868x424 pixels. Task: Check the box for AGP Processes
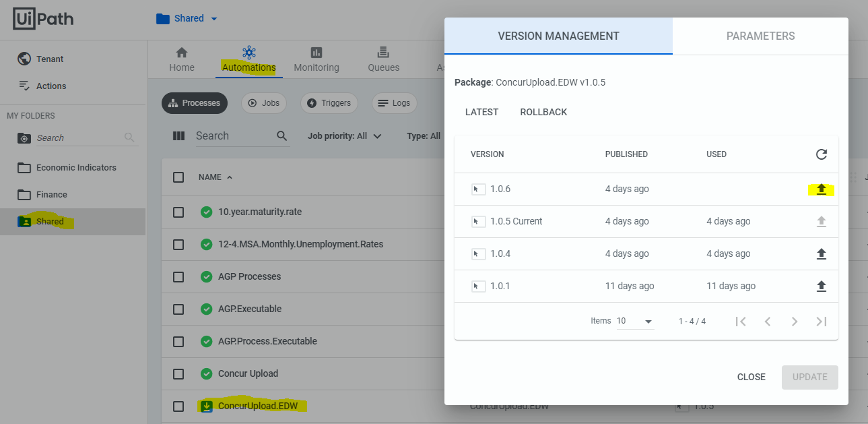178,276
